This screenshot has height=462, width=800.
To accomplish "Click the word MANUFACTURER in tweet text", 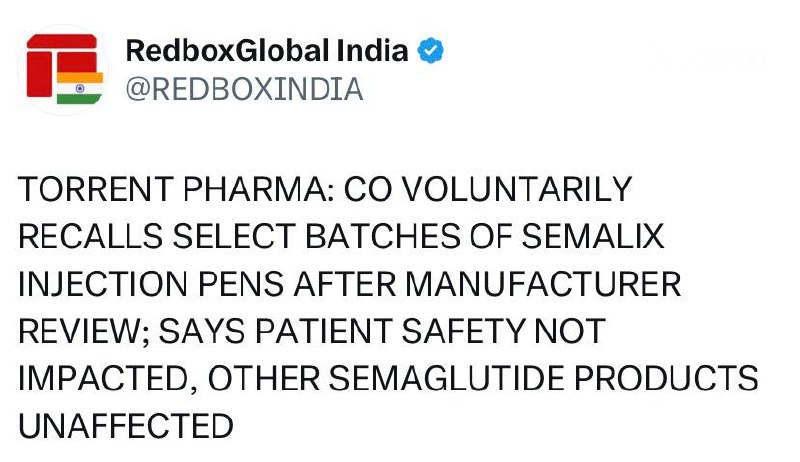I will coord(543,284).
